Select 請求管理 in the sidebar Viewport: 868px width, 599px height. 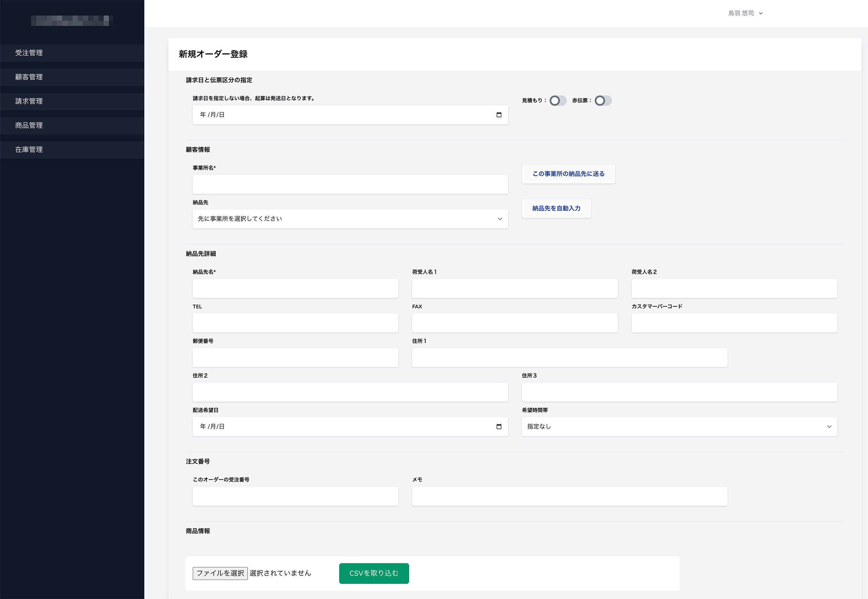pos(29,101)
